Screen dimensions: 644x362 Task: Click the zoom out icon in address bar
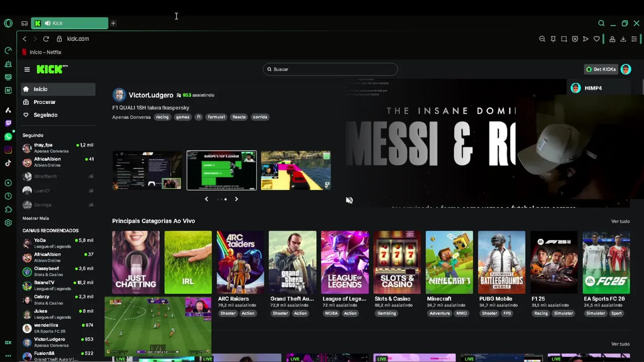542,39
